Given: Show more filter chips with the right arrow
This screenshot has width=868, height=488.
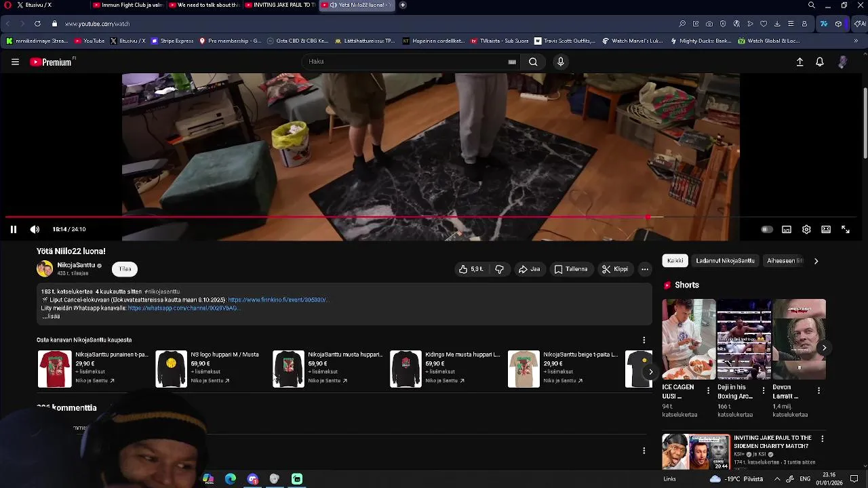Looking at the screenshot, I should (816, 261).
